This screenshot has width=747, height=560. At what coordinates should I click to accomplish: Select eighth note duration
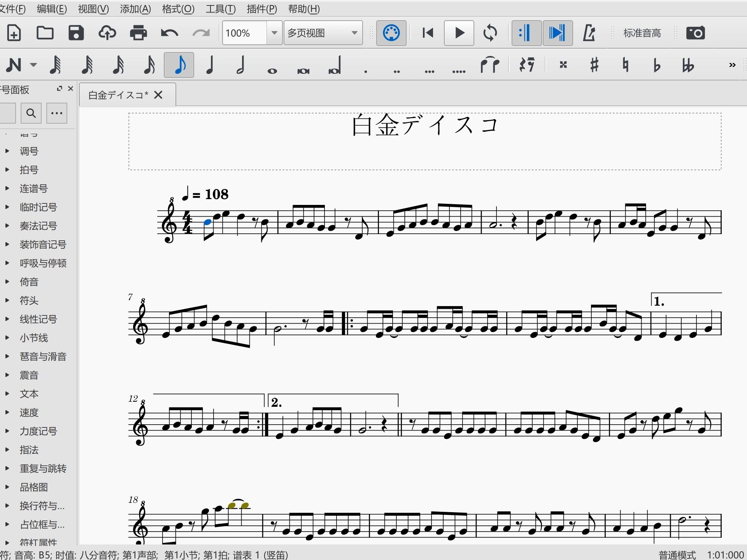179,65
